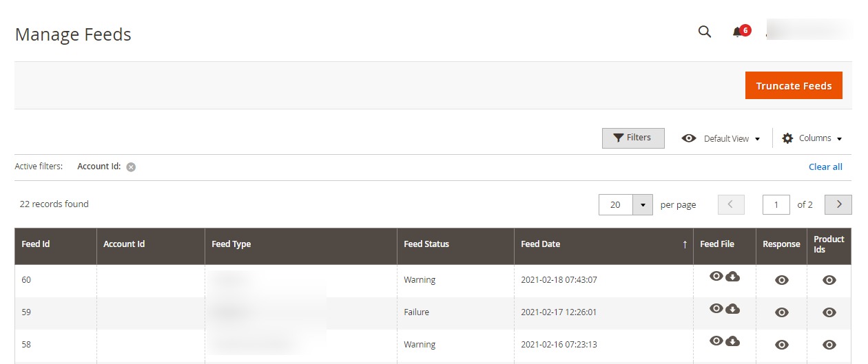868x364 pixels.
Task: Click the Clear all link
Action: coord(825,167)
